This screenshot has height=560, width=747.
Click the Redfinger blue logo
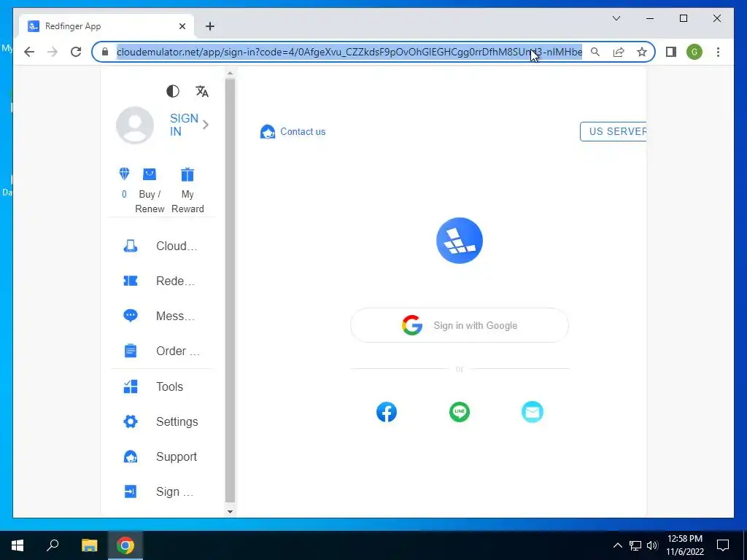point(460,241)
